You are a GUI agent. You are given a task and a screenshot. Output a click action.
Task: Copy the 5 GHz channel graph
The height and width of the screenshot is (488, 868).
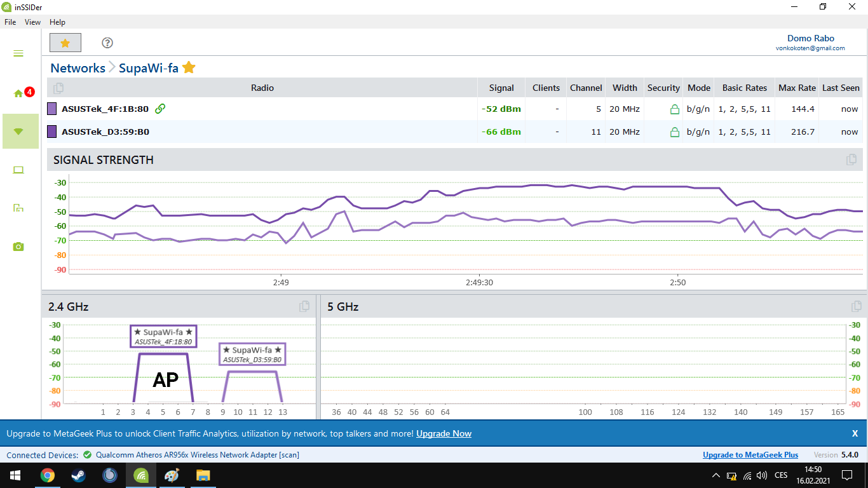click(856, 306)
